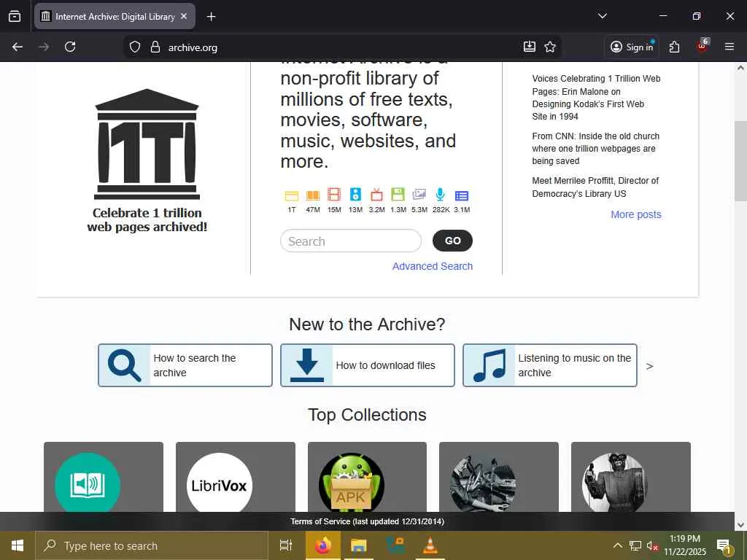This screenshot has width=747, height=560.
Task: Click the muted speaker tray icon
Action: click(x=651, y=545)
